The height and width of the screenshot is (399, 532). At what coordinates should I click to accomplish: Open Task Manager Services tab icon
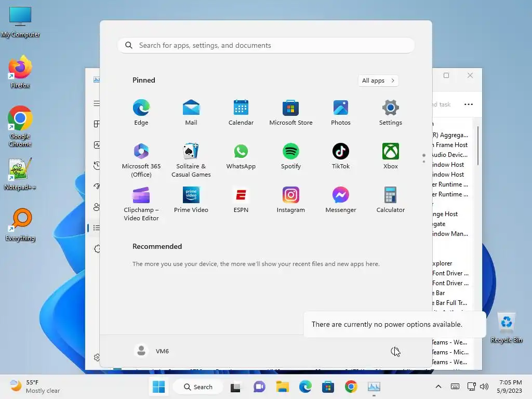[x=97, y=249]
